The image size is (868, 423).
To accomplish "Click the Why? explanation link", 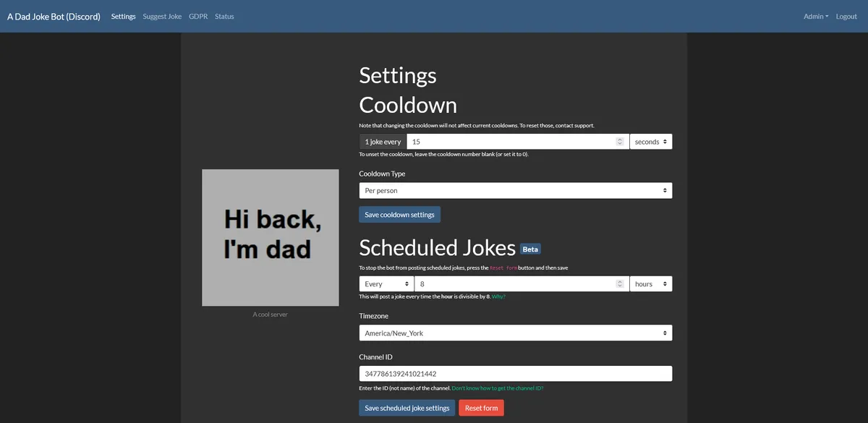I will [500, 297].
